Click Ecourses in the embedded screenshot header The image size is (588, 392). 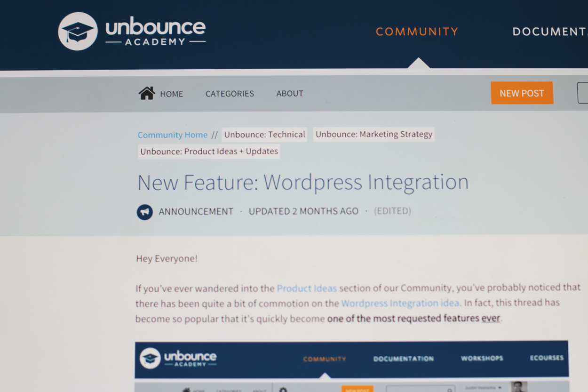547,358
